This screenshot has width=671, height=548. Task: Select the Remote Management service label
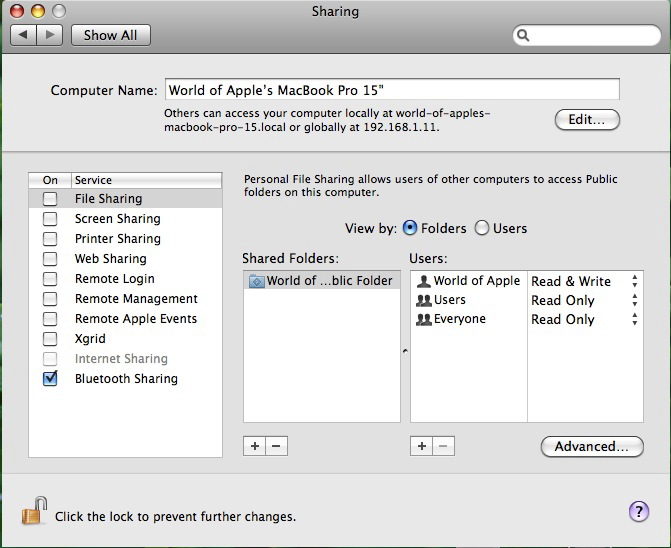pos(136,299)
